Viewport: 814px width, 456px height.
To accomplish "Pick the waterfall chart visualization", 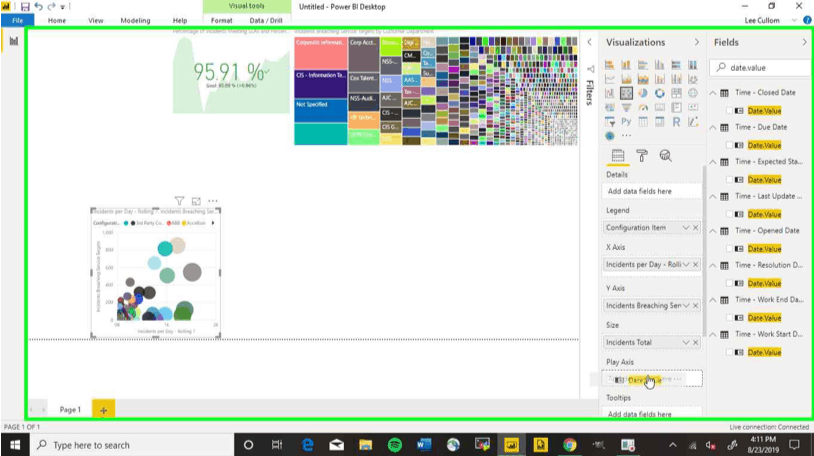I will (609, 93).
